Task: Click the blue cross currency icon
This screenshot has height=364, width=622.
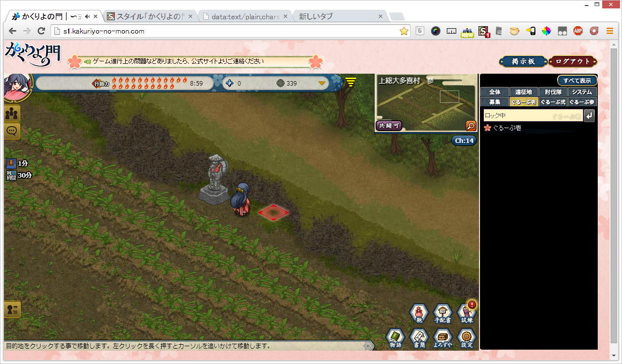Action: tap(229, 83)
